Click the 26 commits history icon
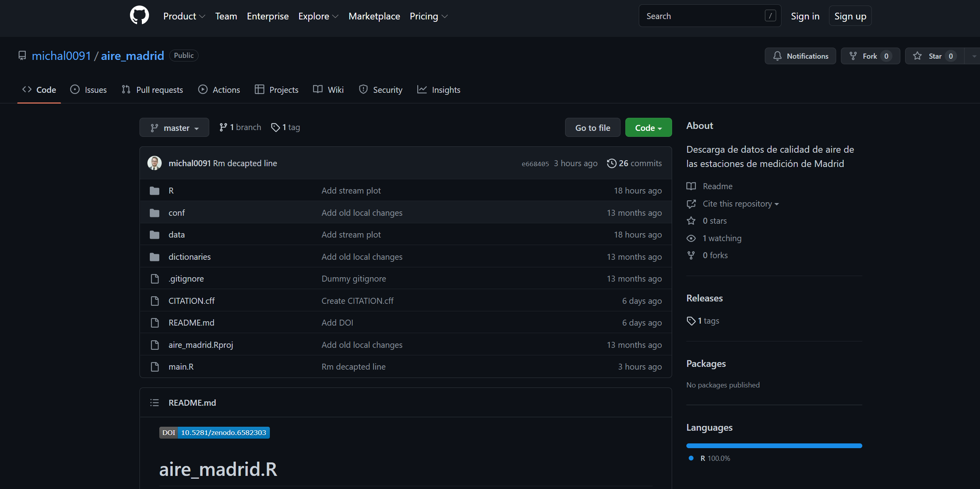 pyautogui.click(x=611, y=163)
